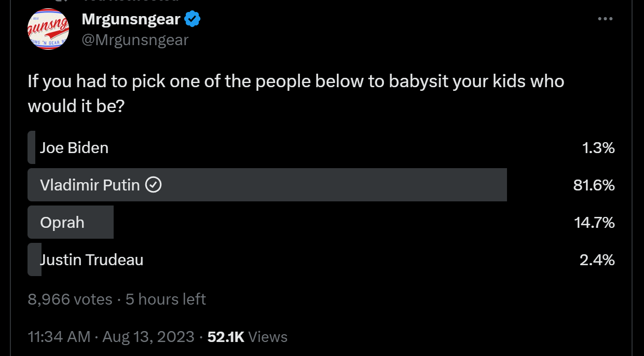
Task: Click the 8,966 votes count
Action: click(70, 299)
